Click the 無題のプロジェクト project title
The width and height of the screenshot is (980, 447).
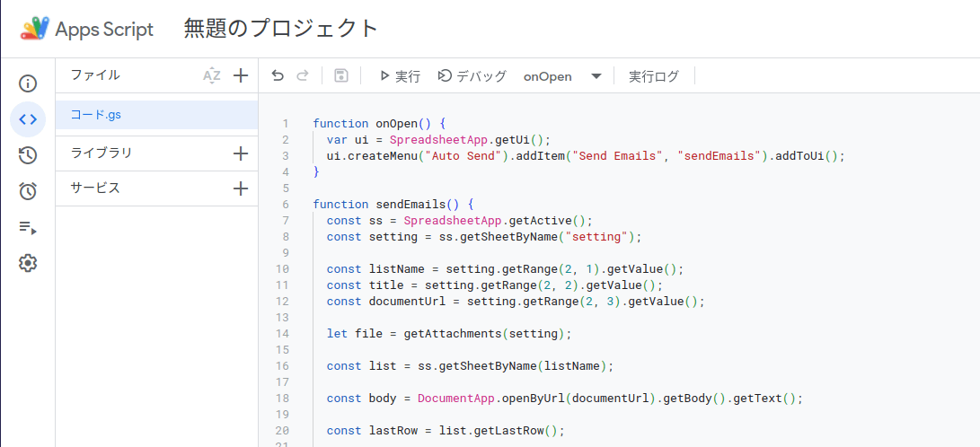tap(281, 29)
